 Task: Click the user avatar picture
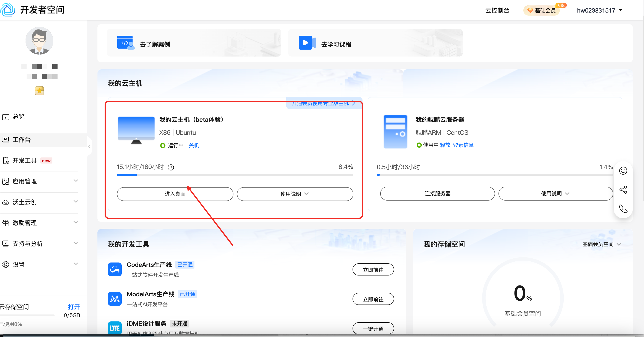pyautogui.click(x=39, y=41)
